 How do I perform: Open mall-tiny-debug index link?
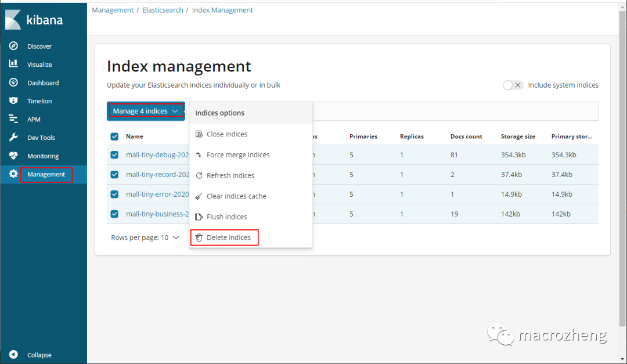[x=157, y=155]
